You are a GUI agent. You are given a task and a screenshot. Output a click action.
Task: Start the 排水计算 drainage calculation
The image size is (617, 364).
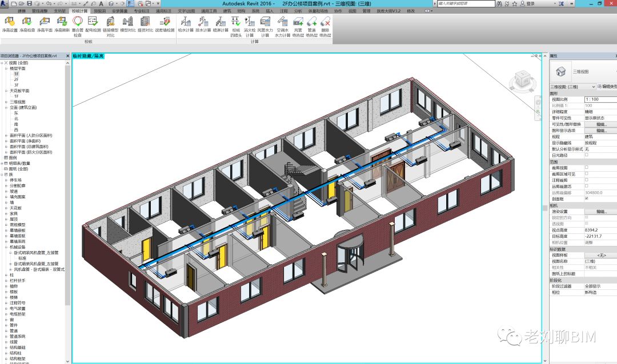[203, 24]
